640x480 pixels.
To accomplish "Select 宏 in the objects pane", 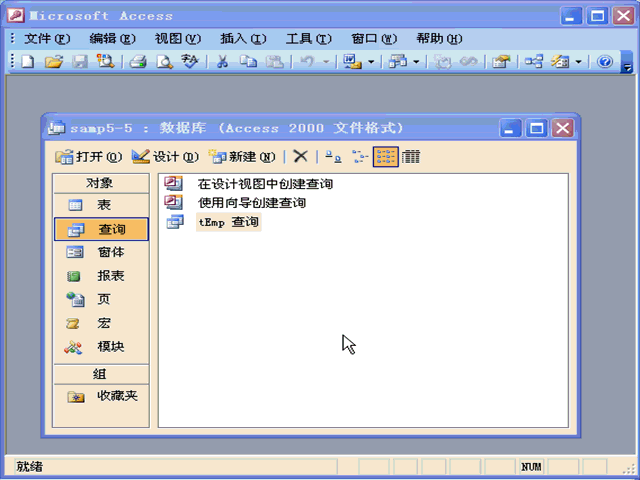I will 101,323.
